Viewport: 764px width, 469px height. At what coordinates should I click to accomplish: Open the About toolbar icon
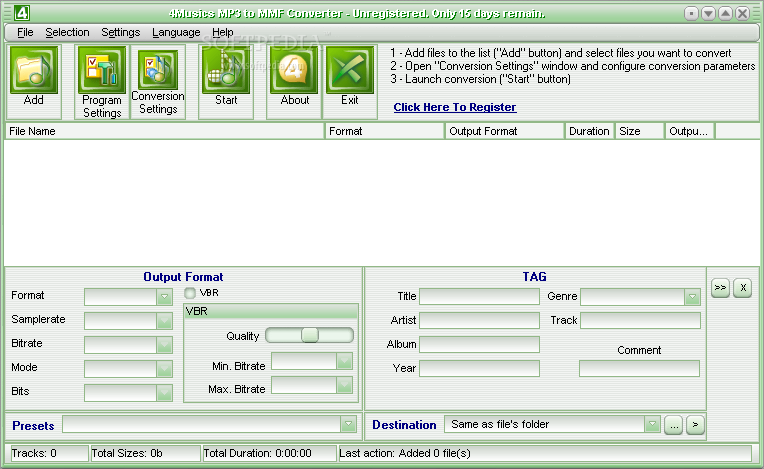click(294, 70)
